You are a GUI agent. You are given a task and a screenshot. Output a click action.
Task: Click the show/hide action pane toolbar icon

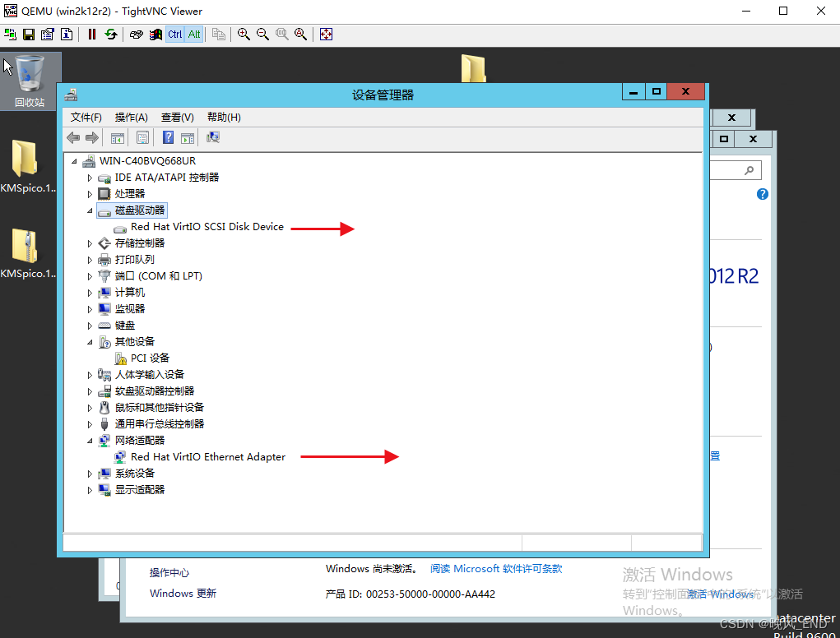pos(188,138)
